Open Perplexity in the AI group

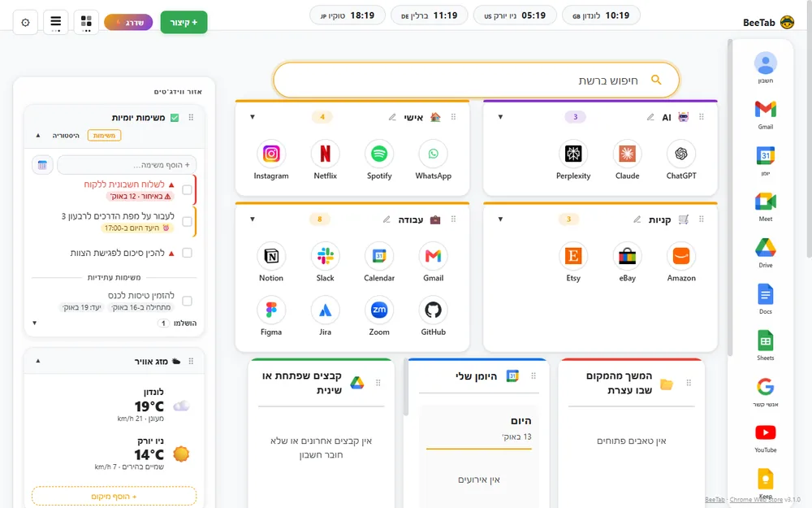(x=573, y=154)
